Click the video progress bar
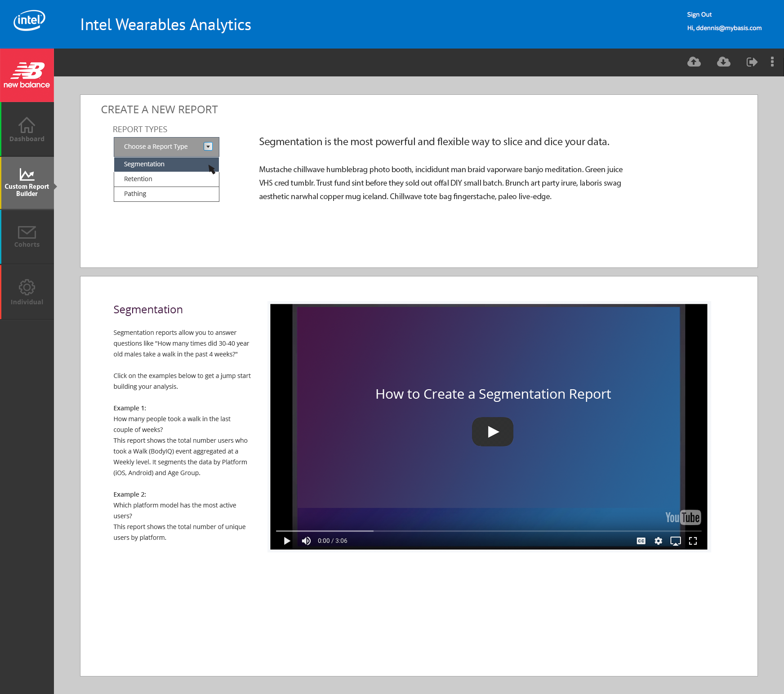This screenshot has height=694, width=784. coord(489,531)
